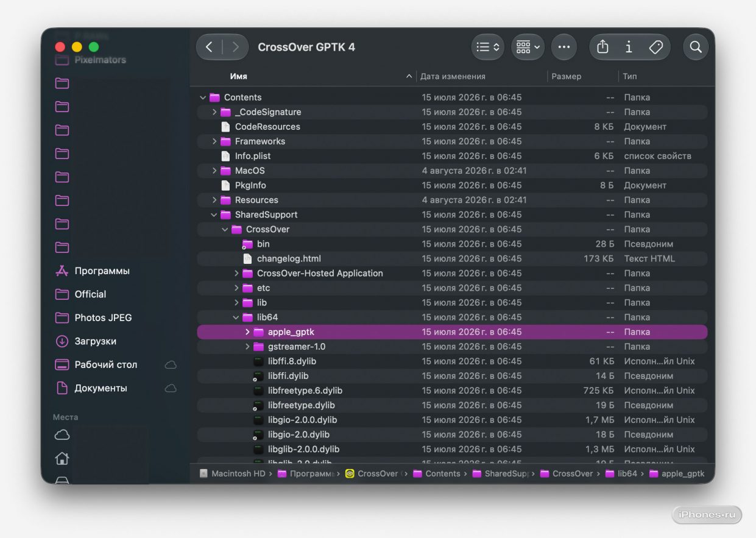Sort by the Размер column header
The image size is (756, 538).
[567, 76]
